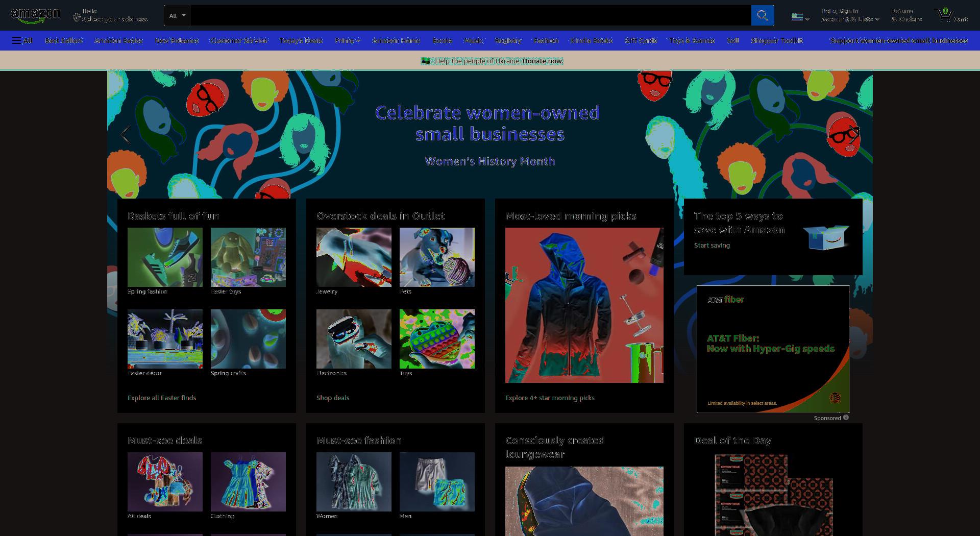Open Toys & Games
Screen dimensions: 980x536
692,40
